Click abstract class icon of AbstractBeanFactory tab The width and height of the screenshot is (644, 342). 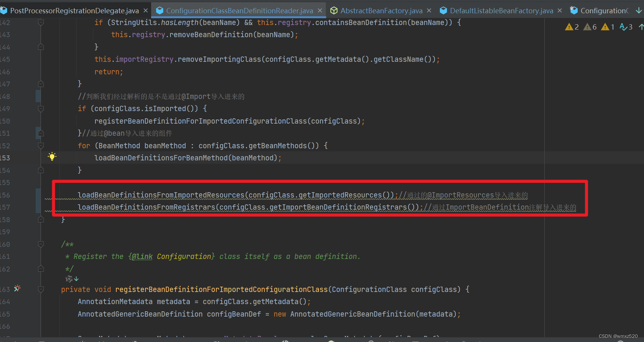pos(334,11)
